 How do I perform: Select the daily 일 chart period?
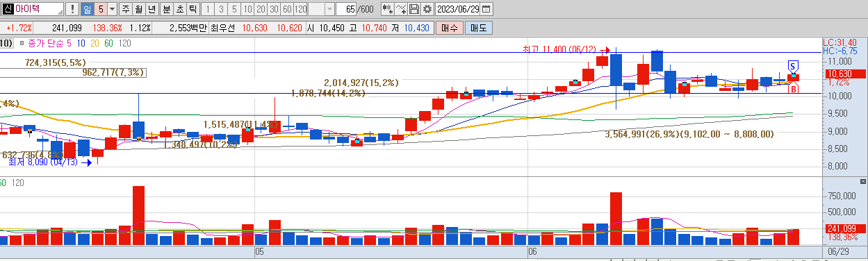point(88,9)
